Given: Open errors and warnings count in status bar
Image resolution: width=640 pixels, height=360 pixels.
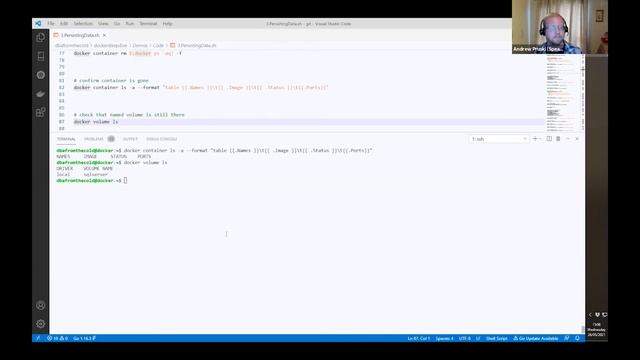Looking at the screenshot, I should click(58, 338).
